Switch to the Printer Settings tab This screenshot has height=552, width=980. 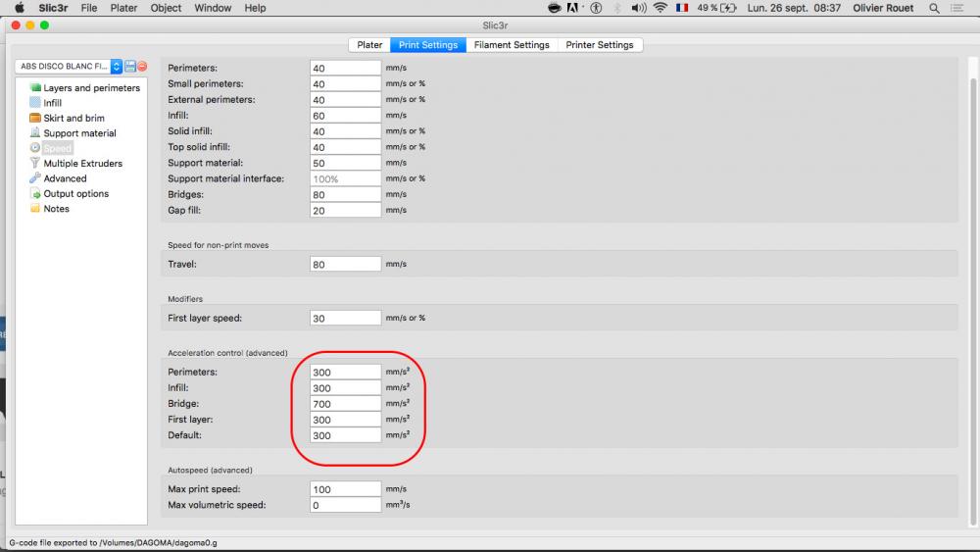click(x=600, y=45)
